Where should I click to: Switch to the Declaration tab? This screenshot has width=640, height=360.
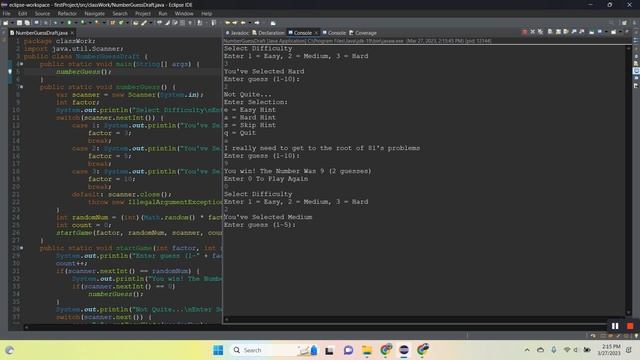point(268,33)
